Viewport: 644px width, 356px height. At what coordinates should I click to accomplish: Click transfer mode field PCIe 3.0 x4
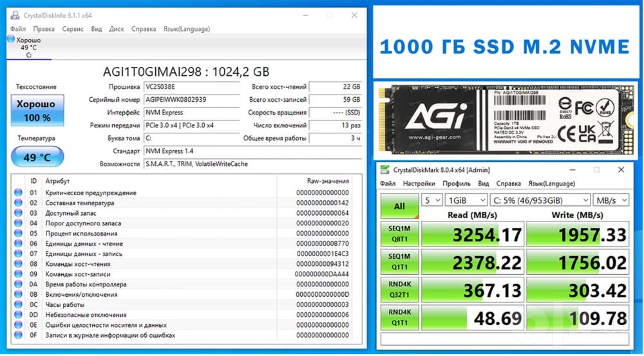coord(191,126)
